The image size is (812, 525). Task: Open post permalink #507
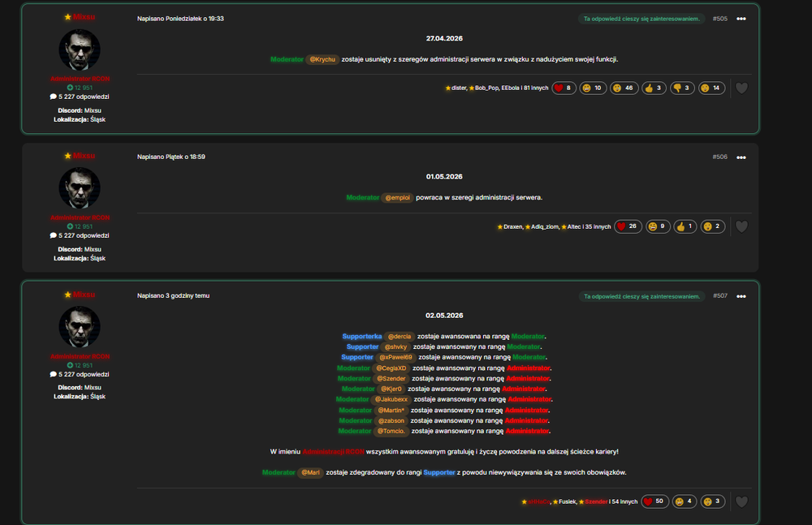point(719,295)
